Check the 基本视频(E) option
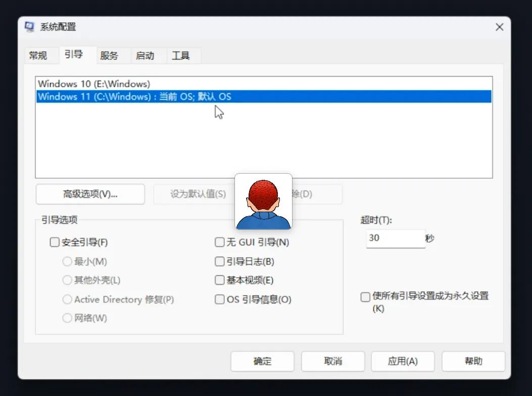Image resolution: width=532 pixels, height=396 pixels. (x=219, y=280)
